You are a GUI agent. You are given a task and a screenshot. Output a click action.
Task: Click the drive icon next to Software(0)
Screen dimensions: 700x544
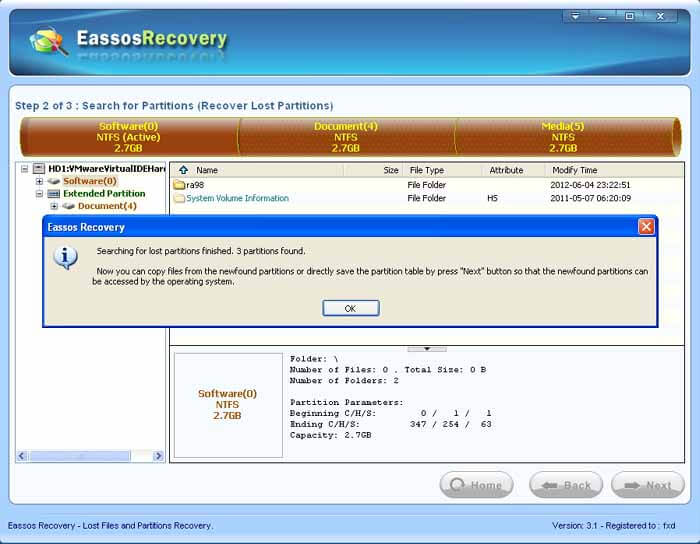(x=54, y=181)
